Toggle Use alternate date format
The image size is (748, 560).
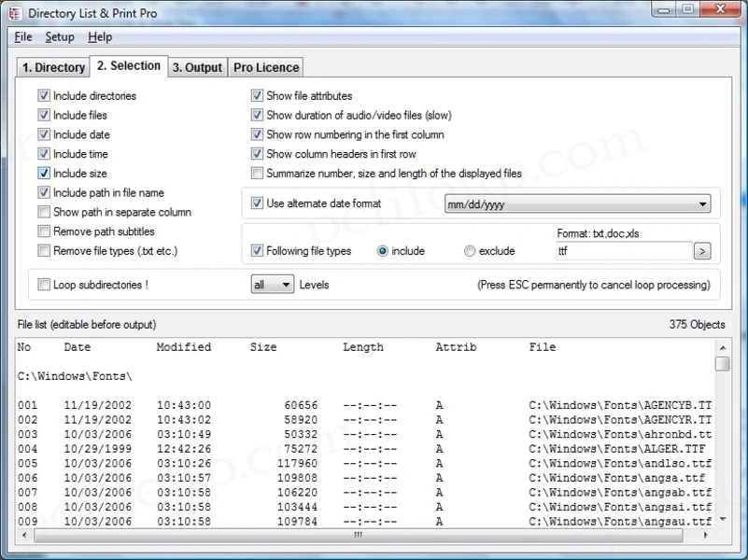pos(257,203)
